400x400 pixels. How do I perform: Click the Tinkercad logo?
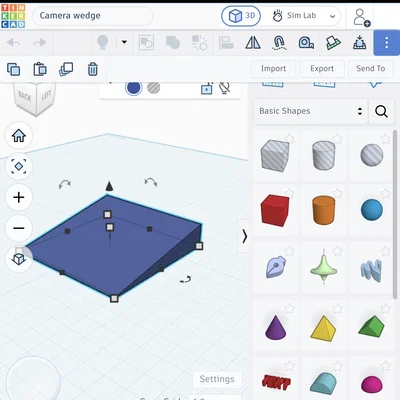(13, 16)
